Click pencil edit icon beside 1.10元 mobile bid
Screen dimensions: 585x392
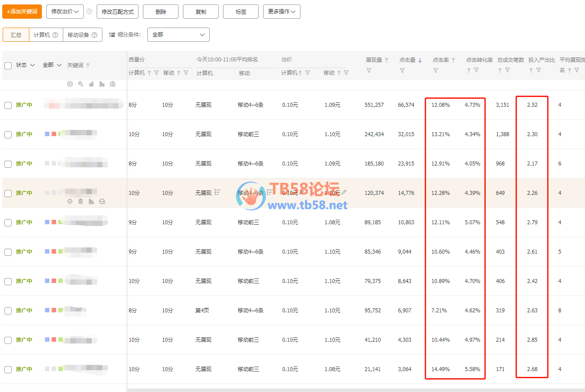click(344, 192)
